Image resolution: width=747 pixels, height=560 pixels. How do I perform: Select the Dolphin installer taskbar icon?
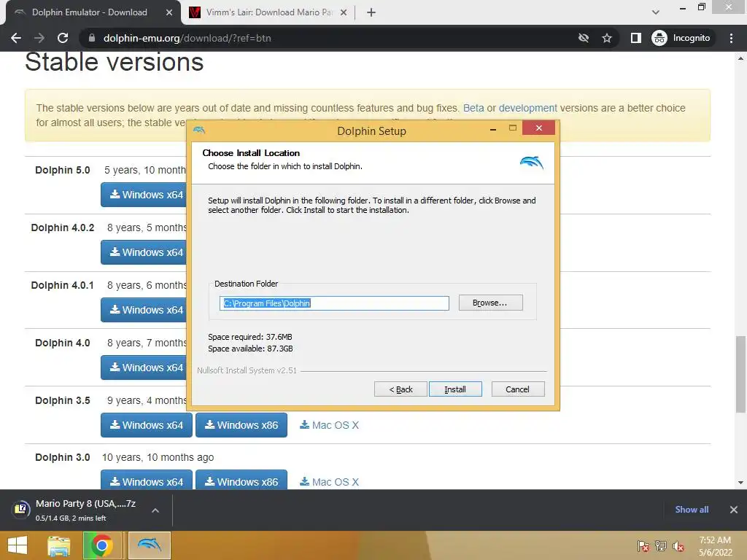click(149, 545)
